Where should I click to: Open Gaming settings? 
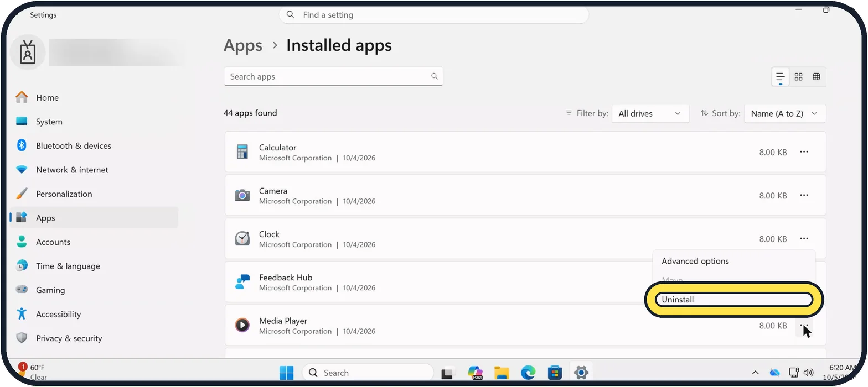94,290
